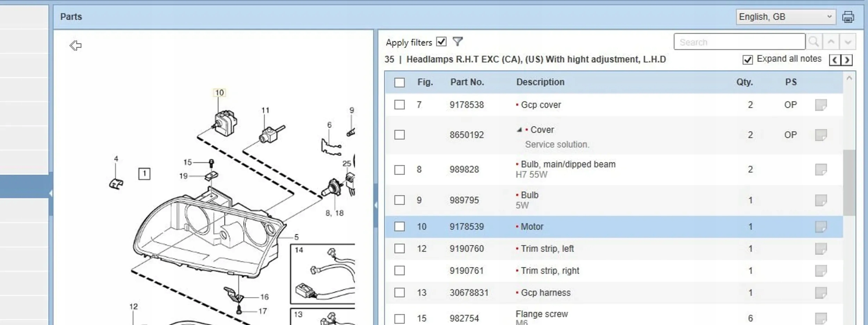Click the parts list scrollbar thumb
Image resolution: width=868 pixels, height=325 pixels.
click(849, 183)
